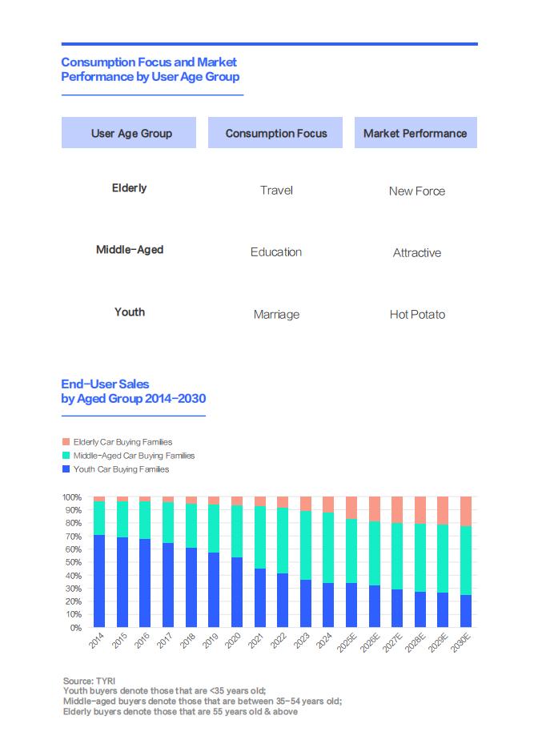Click the 'Elderly' row label
This screenshot has width=538, height=756.
coord(129,188)
